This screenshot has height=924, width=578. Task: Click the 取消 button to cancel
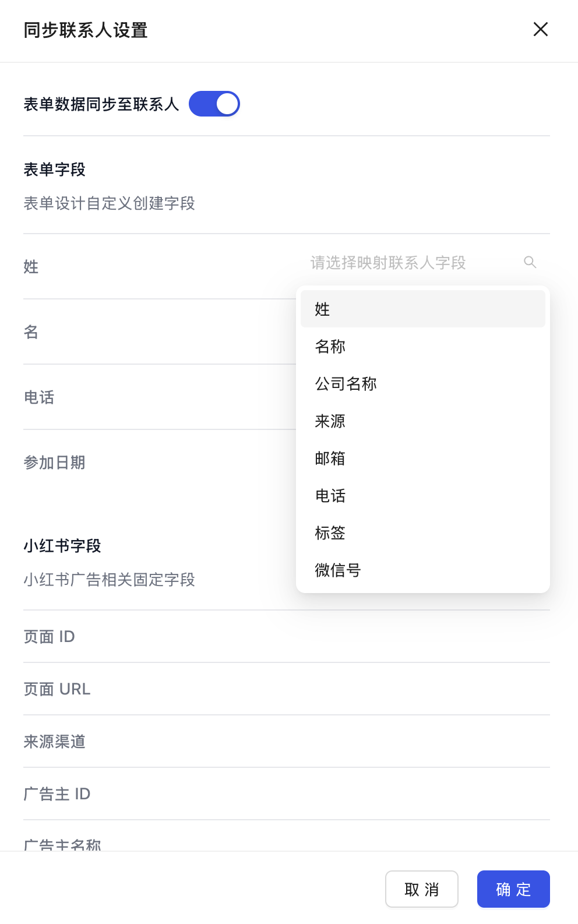point(422,889)
